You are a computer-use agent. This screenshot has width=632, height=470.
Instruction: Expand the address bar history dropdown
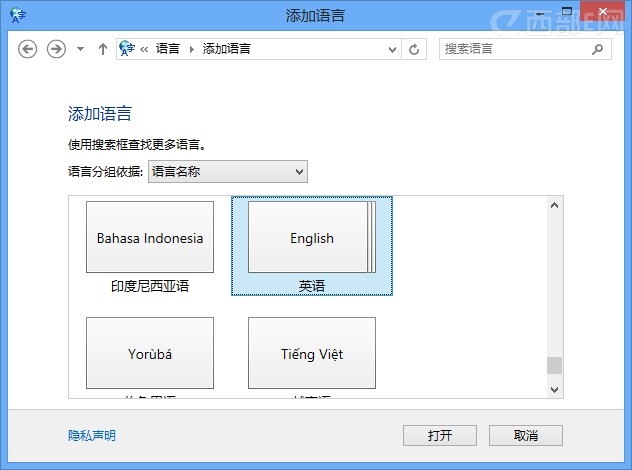pos(391,49)
